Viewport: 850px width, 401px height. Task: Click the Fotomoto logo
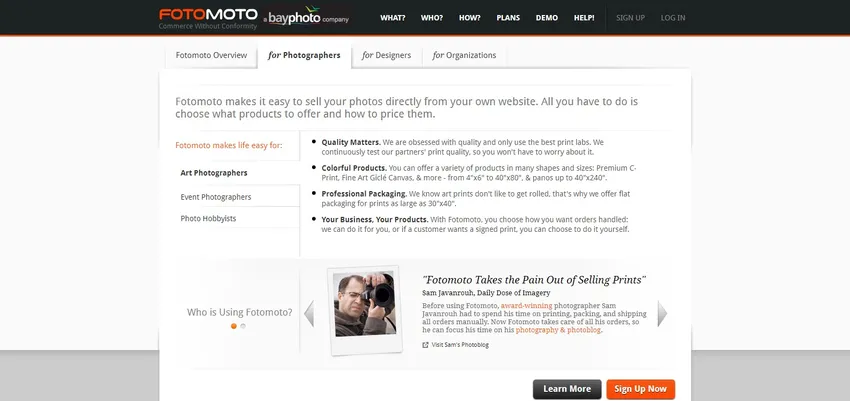tap(208, 14)
